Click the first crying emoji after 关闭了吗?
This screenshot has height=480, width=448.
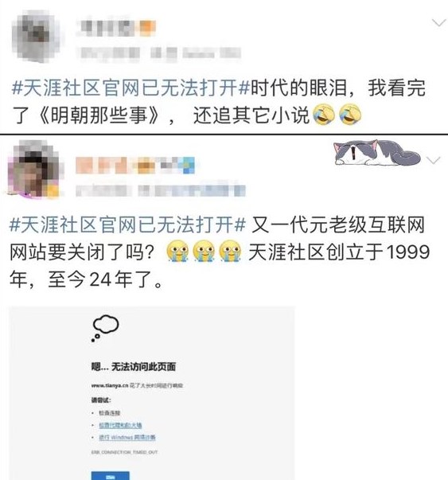coord(177,251)
